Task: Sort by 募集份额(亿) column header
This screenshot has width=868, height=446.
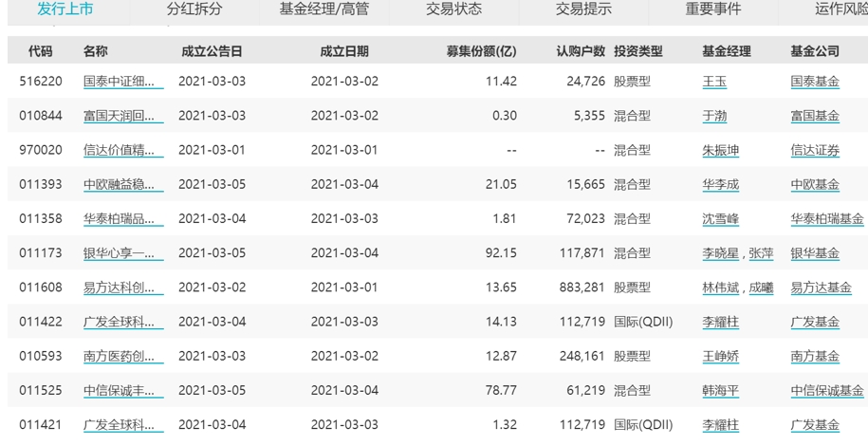Action: pos(482,51)
